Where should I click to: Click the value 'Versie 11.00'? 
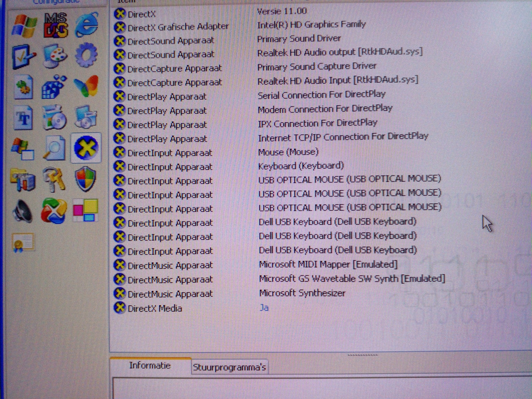coord(282,11)
